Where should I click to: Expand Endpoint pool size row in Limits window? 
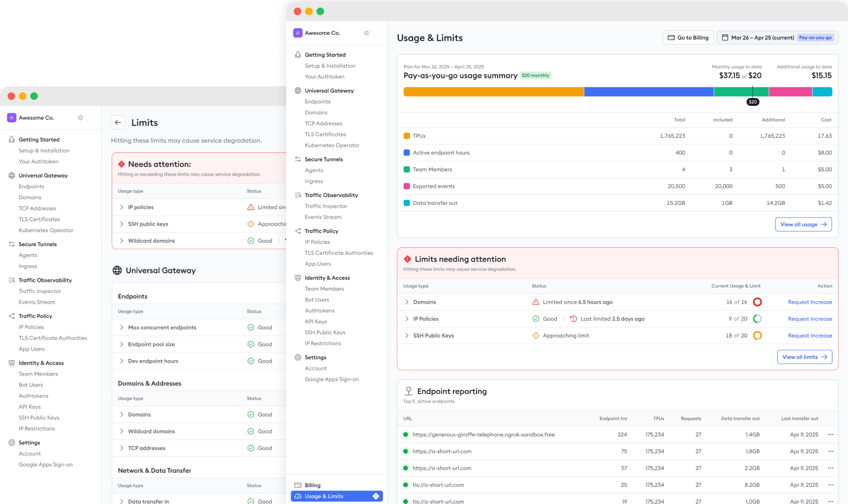[x=122, y=344]
